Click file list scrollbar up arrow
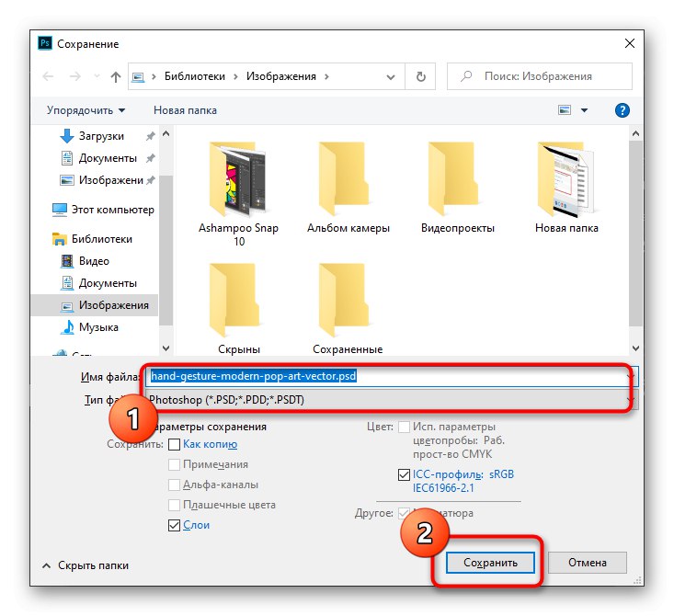The width and height of the screenshot is (674, 616). [635, 133]
